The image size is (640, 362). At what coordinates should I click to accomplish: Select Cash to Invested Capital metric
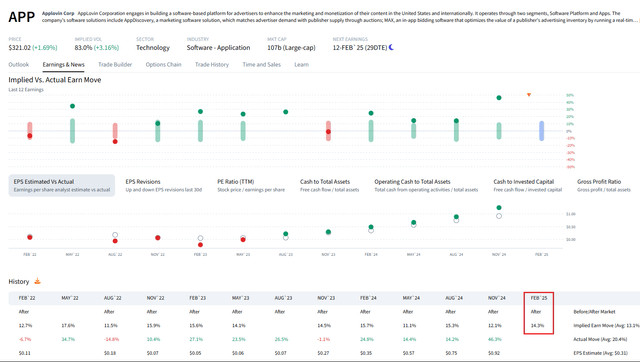pyautogui.click(x=527, y=185)
